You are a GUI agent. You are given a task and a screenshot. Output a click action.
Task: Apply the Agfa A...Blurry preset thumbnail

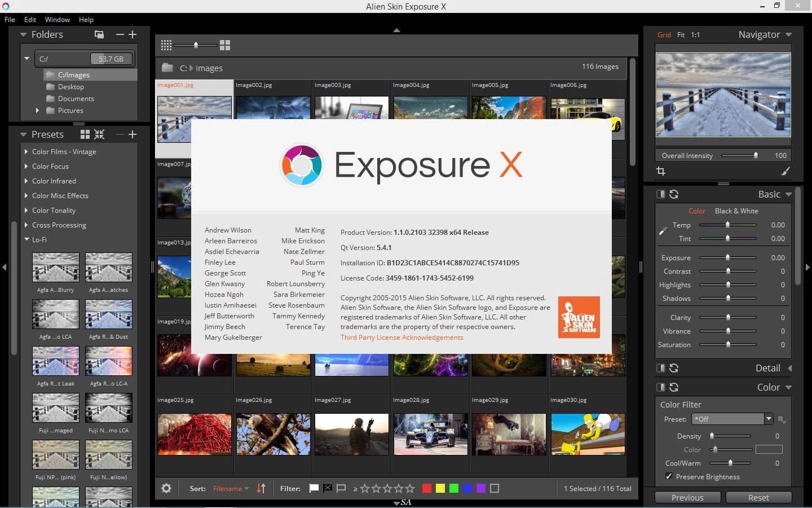click(55, 268)
